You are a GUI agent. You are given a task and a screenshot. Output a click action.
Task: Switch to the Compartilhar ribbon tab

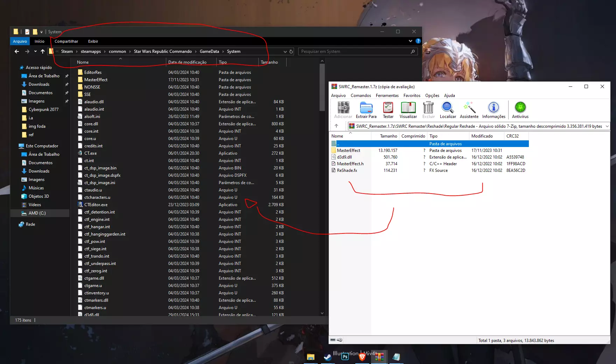(66, 41)
